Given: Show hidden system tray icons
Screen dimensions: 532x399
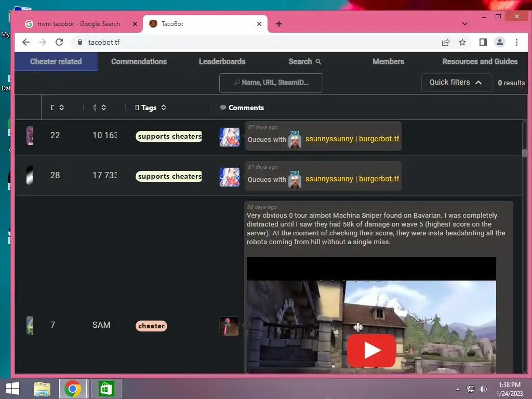Looking at the screenshot, I should [x=458, y=389].
